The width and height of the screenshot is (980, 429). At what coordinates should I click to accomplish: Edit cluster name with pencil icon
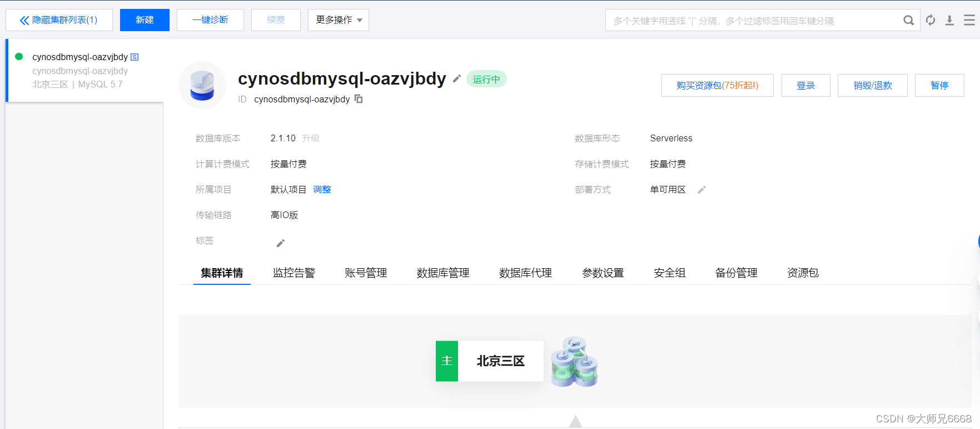click(457, 78)
